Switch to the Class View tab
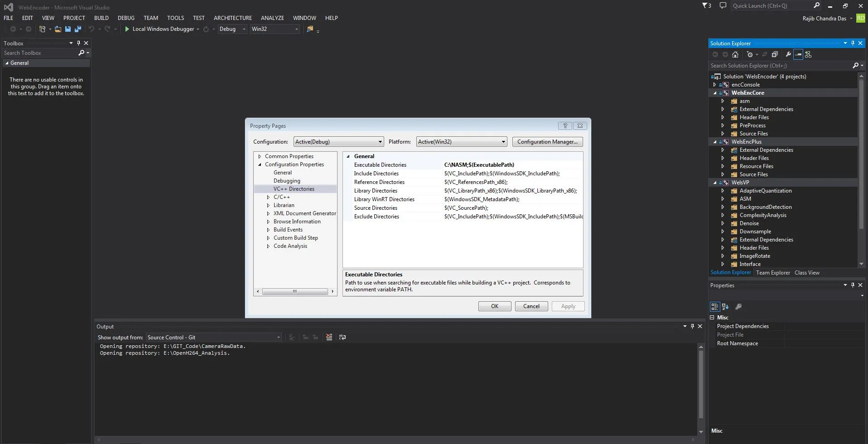This screenshot has width=868, height=444. 807,273
